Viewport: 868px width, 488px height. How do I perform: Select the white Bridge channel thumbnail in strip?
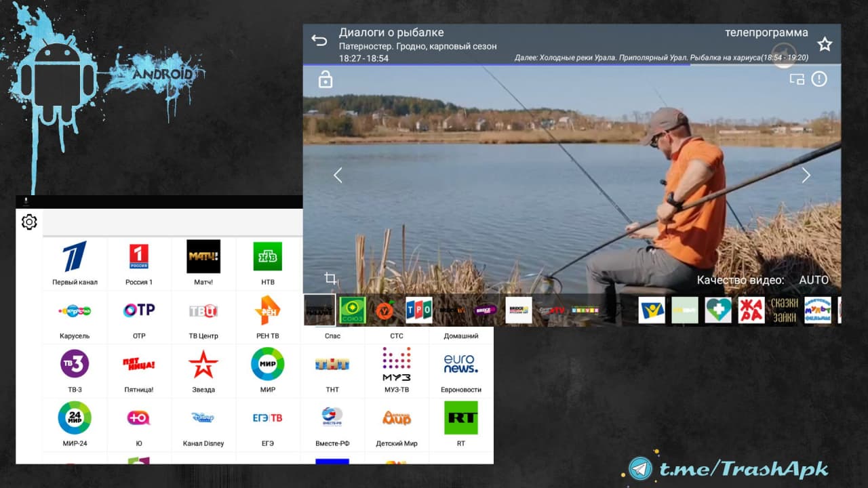[x=519, y=310]
